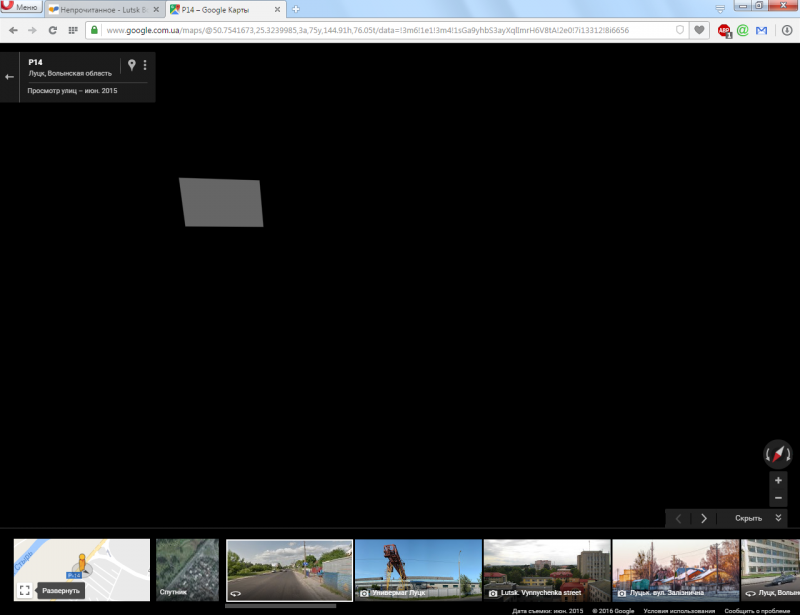
Task: Expand the minimap with the Развернуть icon
Action: [24, 590]
